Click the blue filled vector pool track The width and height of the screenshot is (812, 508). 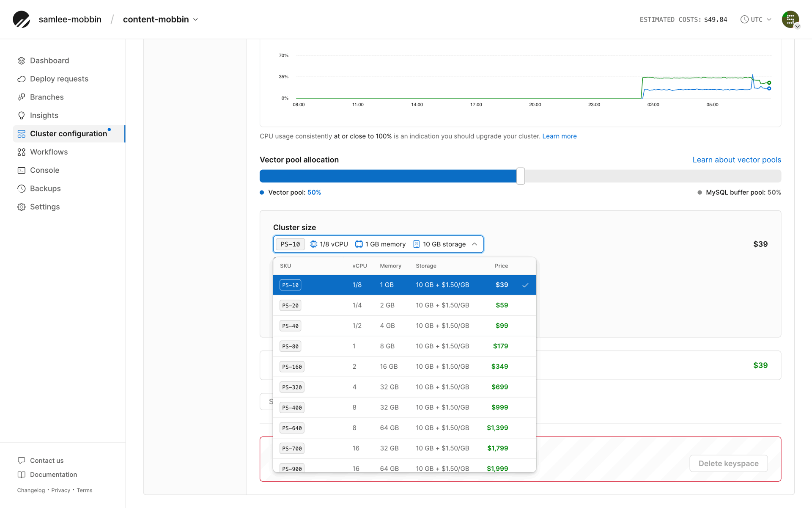388,176
